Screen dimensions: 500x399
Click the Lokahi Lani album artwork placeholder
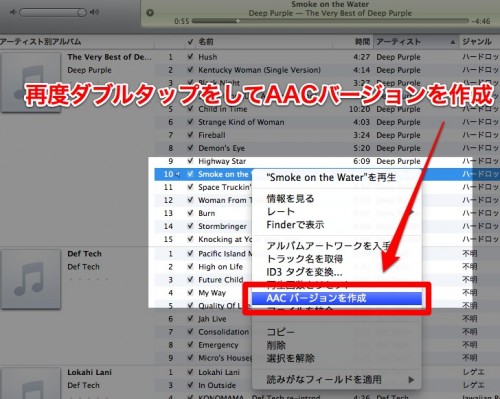point(31,383)
